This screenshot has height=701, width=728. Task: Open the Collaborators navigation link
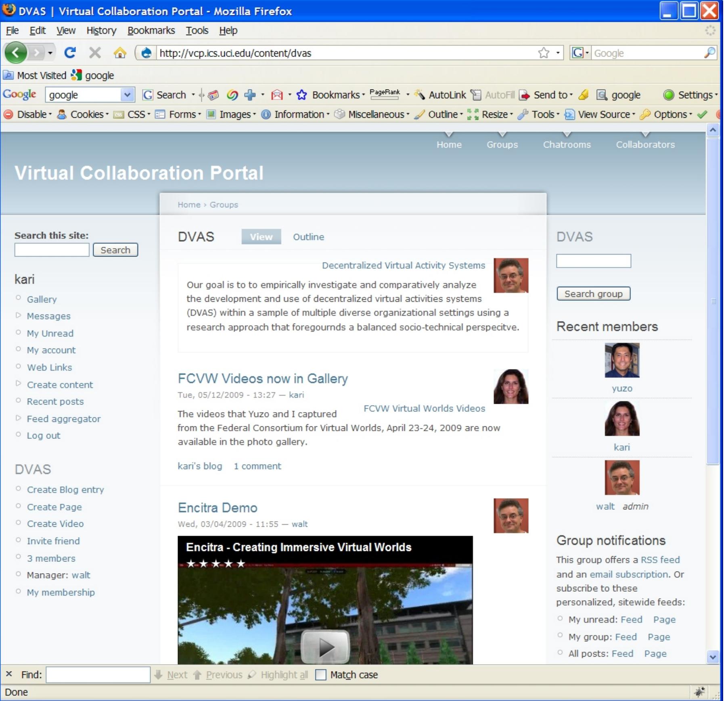tap(645, 144)
